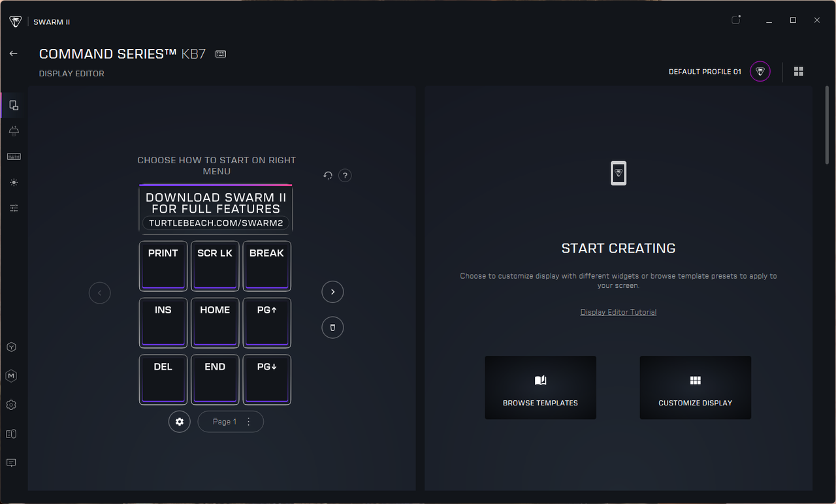Open the settings gear in the sidebar
The image size is (836, 504).
(x=11, y=405)
